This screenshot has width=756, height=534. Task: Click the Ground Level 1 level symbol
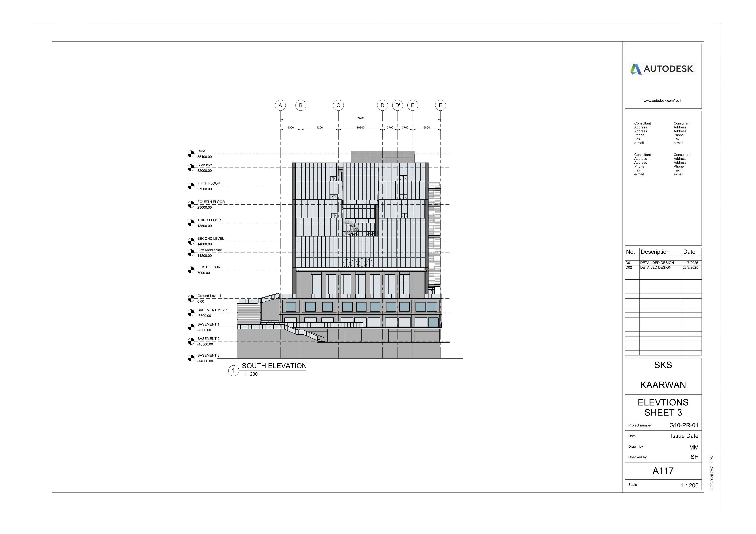[191, 298]
